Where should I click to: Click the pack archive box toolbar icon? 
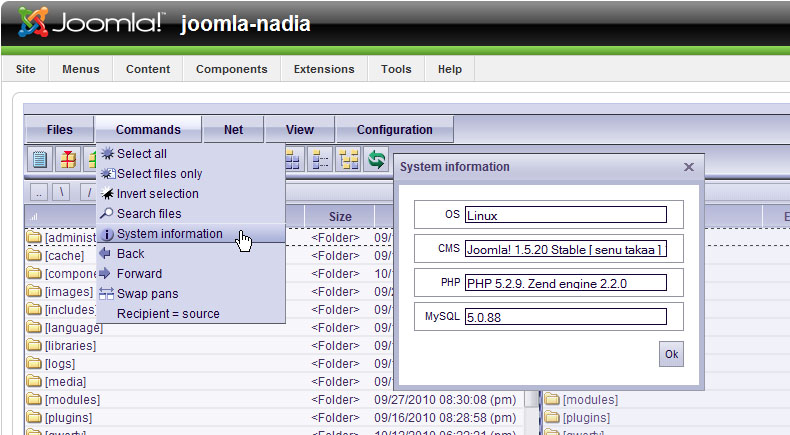tap(68, 160)
